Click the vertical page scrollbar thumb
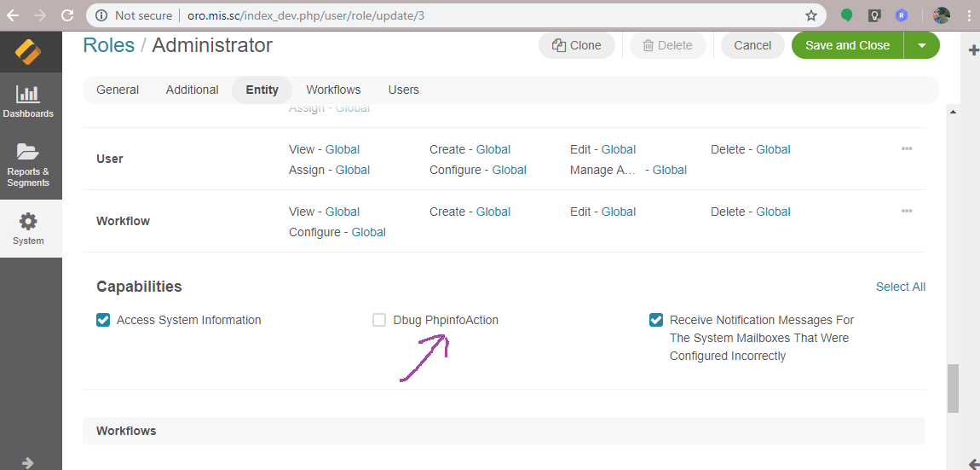Image resolution: width=980 pixels, height=470 pixels. pyautogui.click(x=953, y=388)
